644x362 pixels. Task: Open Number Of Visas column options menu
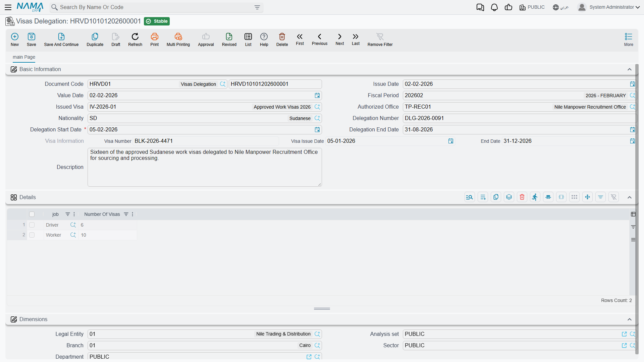click(x=132, y=214)
